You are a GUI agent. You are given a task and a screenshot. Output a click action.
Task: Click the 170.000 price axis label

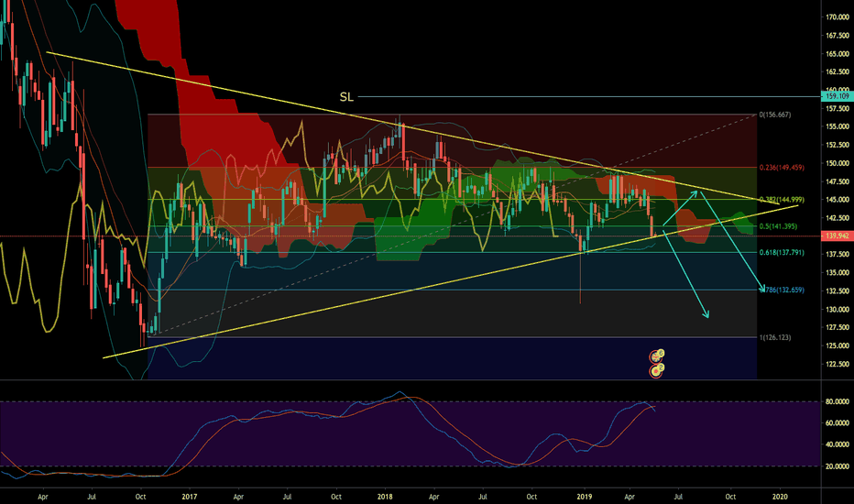[838, 17]
